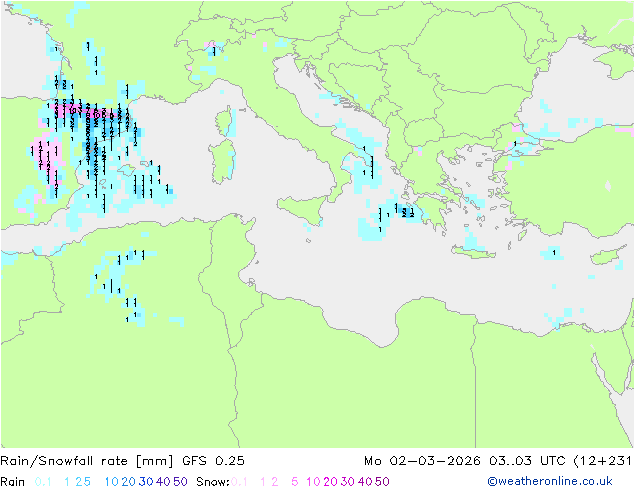Click the 'Mo 02-03-2026' date text
Viewport: 634px width, 490px height.
(x=422, y=461)
